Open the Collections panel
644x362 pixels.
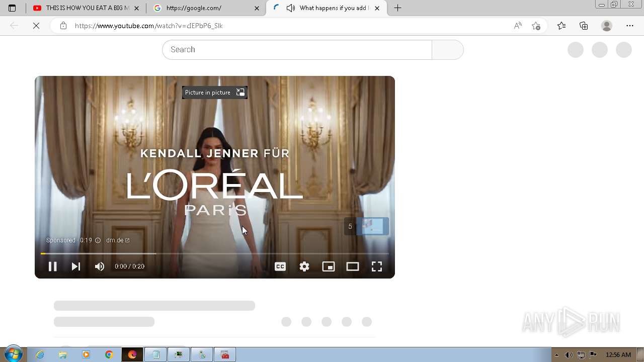584,26
